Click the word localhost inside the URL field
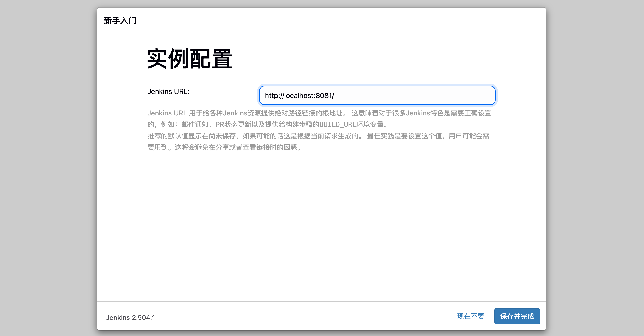Image resolution: width=644 pixels, height=336 pixels. coord(299,95)
